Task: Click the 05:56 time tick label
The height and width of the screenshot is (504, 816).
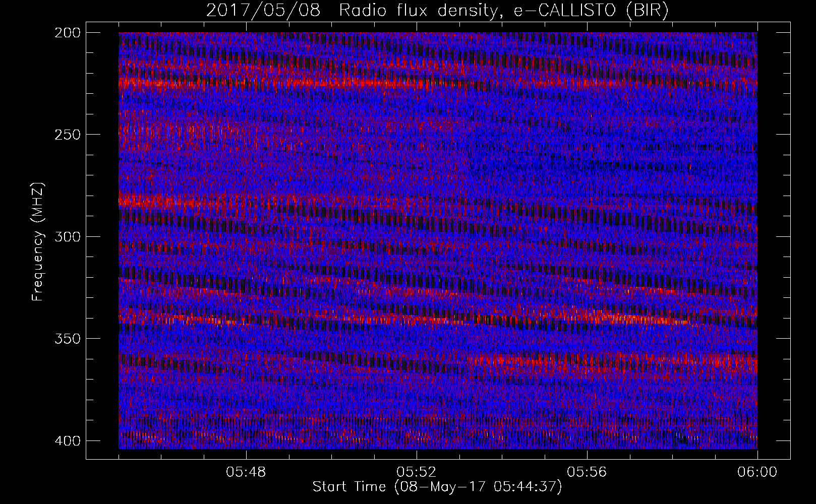Action: pos(587,472)
